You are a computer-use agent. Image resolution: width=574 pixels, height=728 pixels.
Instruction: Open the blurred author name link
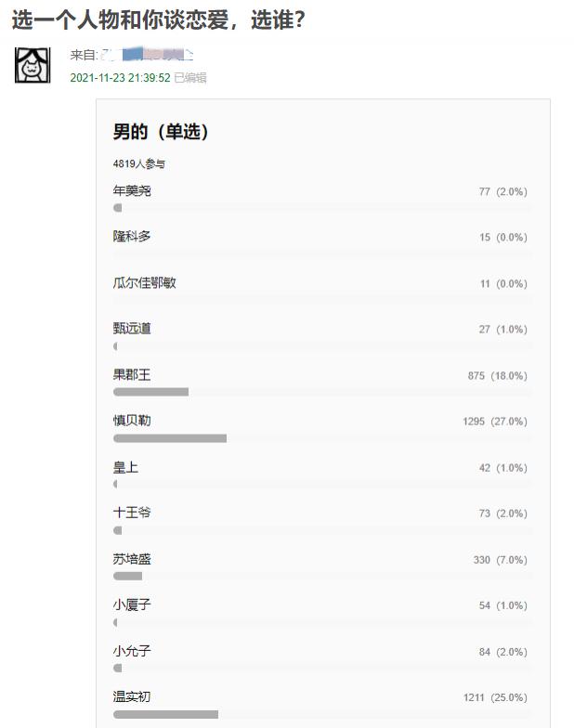147,55
